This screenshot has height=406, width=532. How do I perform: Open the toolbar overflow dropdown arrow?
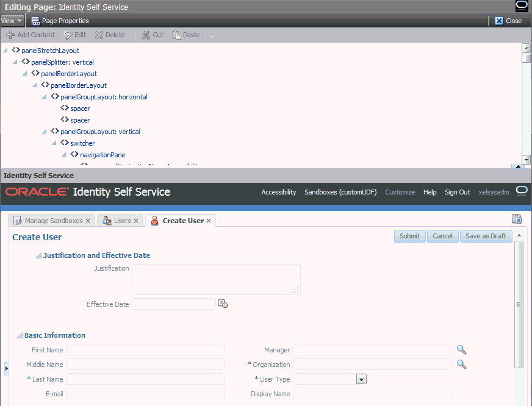(x=211, y=35)
